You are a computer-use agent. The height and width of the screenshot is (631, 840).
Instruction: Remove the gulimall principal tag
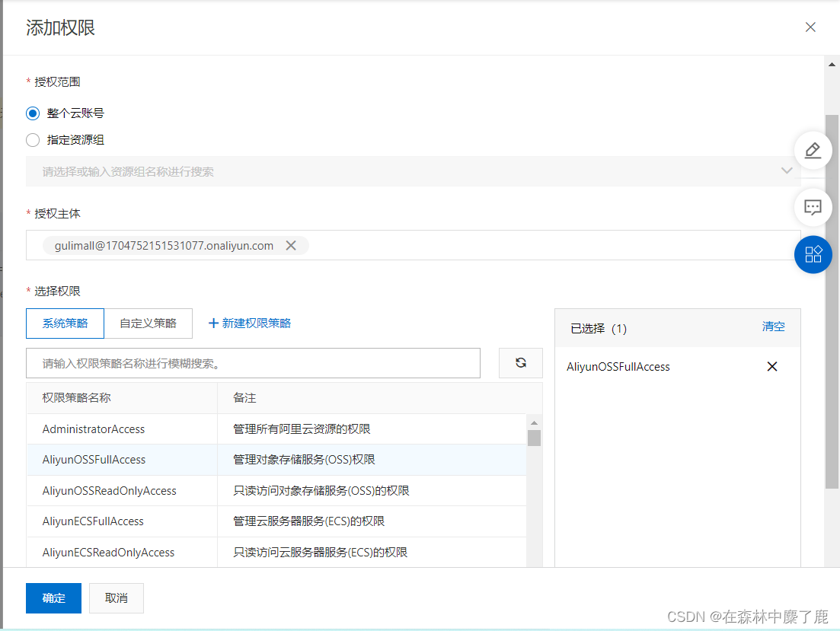click(291, 245)
